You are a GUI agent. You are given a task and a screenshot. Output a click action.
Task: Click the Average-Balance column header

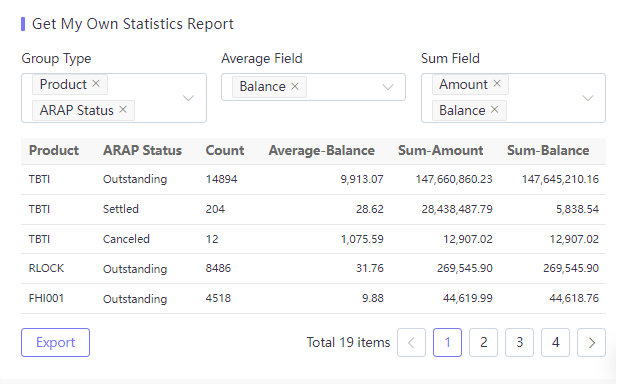322,151
